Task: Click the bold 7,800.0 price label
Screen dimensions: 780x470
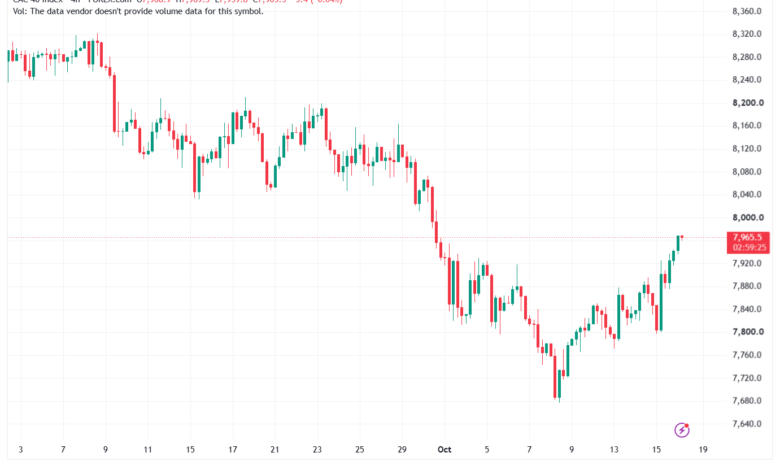Action: tap(748, 332)
